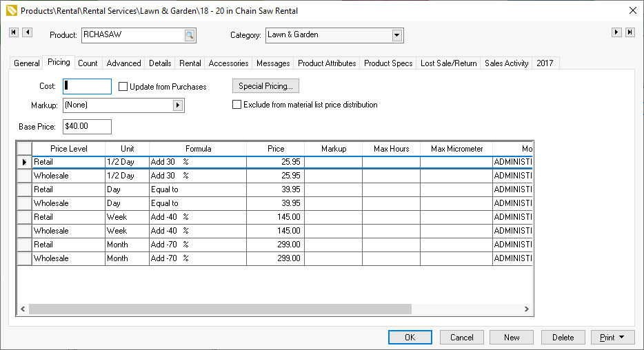Check Exclude from material list price distribution
Viewport: 644px width, 350px height.
coord(237,105)
